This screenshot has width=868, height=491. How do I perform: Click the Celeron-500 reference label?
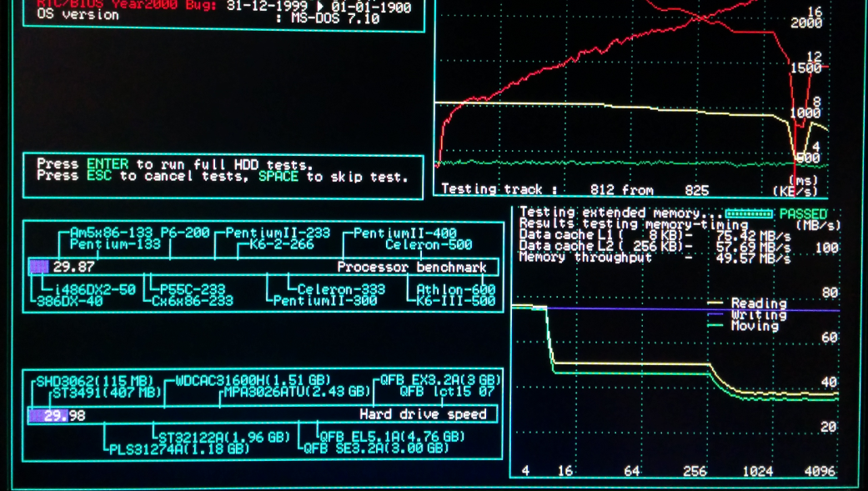[429, 245]
